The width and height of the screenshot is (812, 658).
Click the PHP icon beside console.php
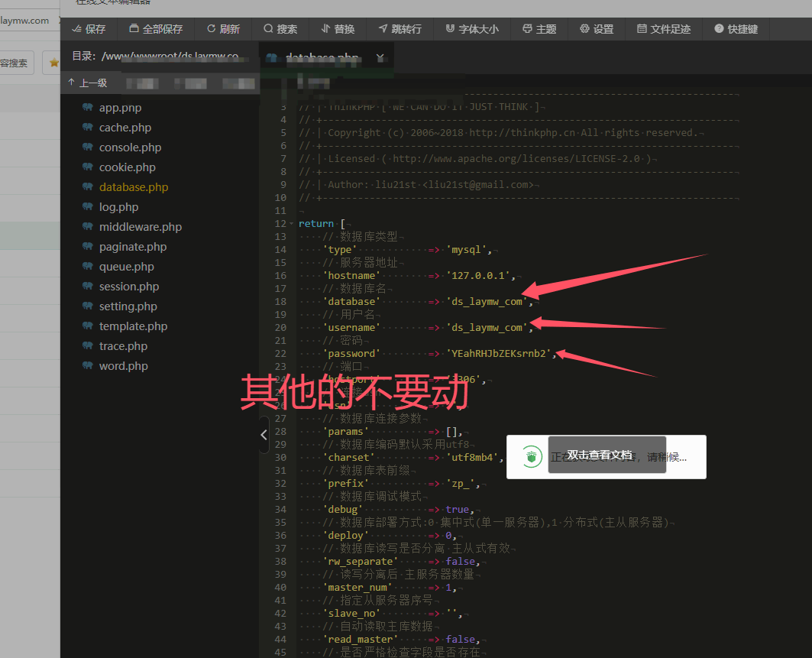pyautogui.click(x=88, y=147)
